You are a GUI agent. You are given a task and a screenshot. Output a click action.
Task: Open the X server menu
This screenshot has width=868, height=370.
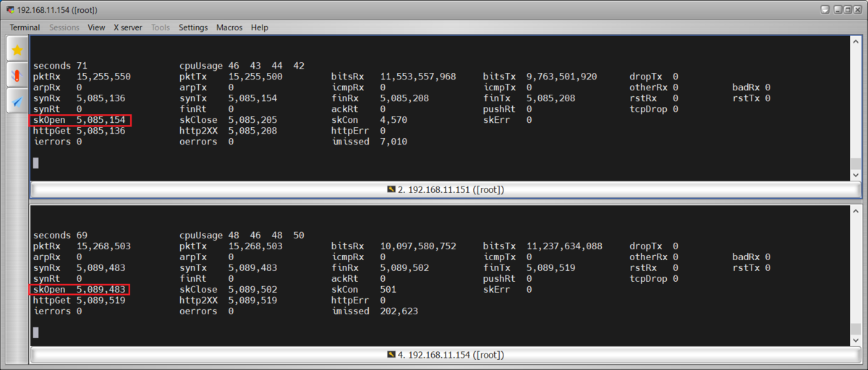click(x=128, y=27)
